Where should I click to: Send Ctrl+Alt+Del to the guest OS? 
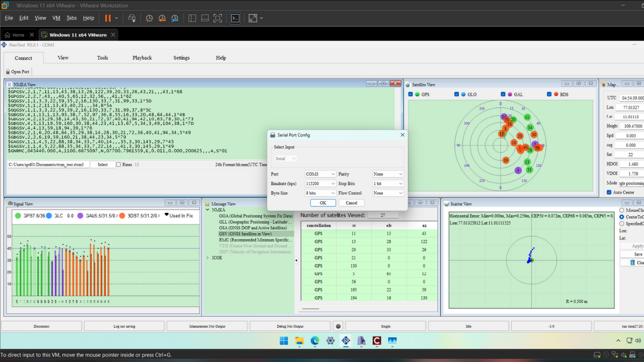132,18
